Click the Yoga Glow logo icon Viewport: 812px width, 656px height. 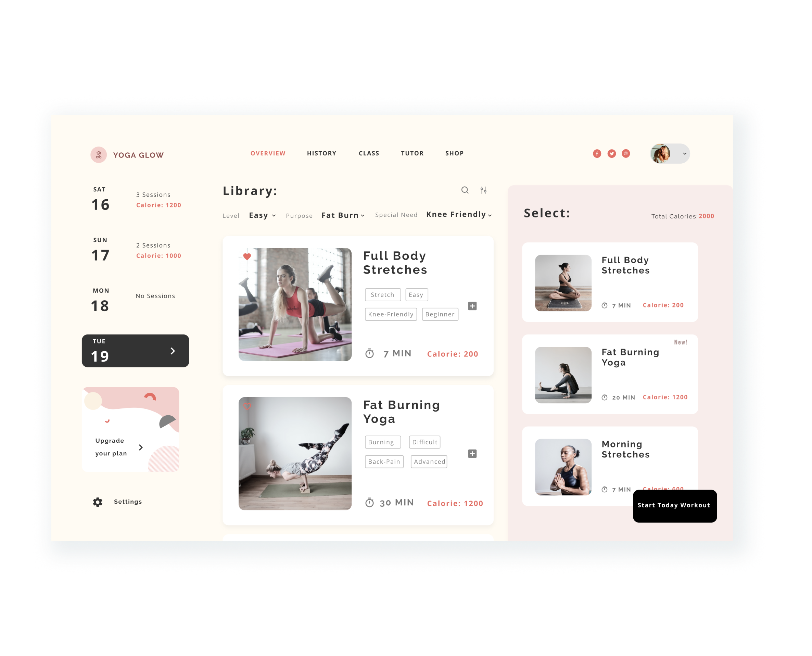[99, 155]
